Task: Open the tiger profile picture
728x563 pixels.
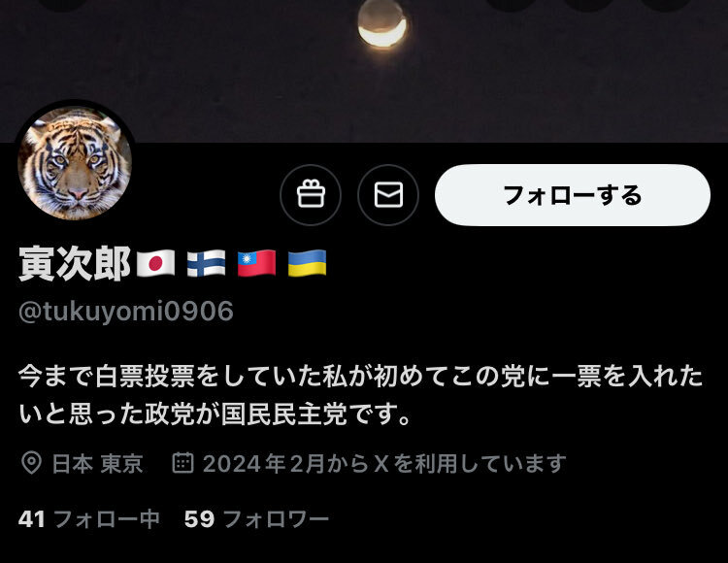Action: 75,163
